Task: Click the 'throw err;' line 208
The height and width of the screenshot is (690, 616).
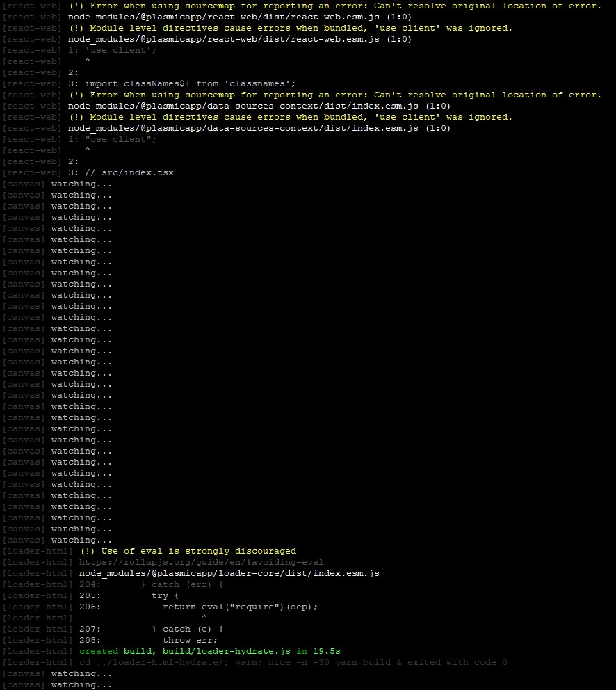Action: [x=190, y=640]
